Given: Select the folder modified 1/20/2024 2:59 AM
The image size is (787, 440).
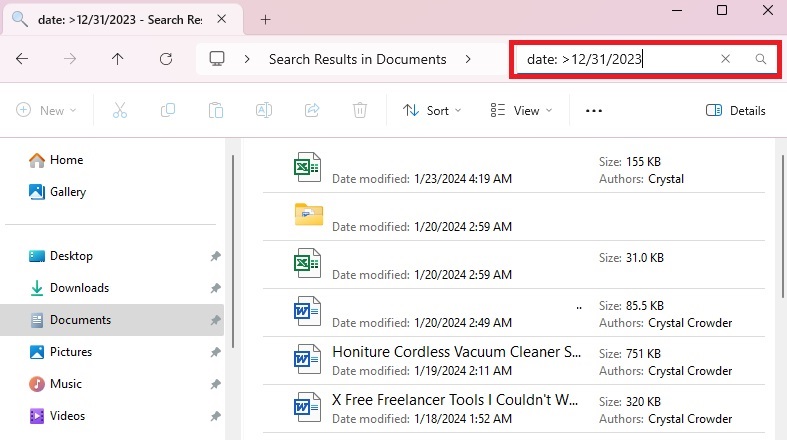Looking at the screenshot, I should [513, 217].
